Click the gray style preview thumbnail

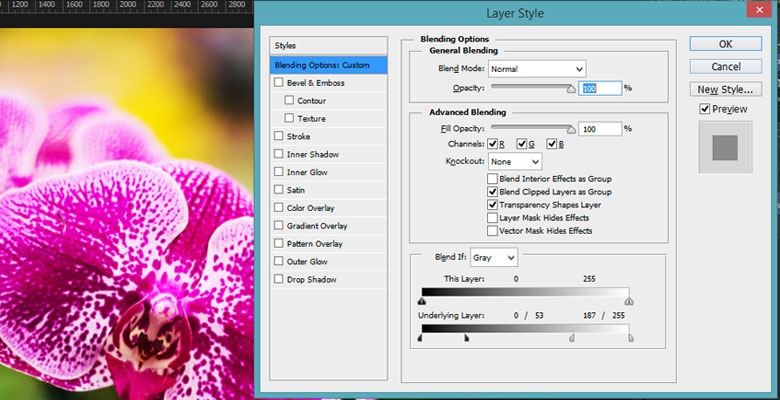[x=725, y=147]
